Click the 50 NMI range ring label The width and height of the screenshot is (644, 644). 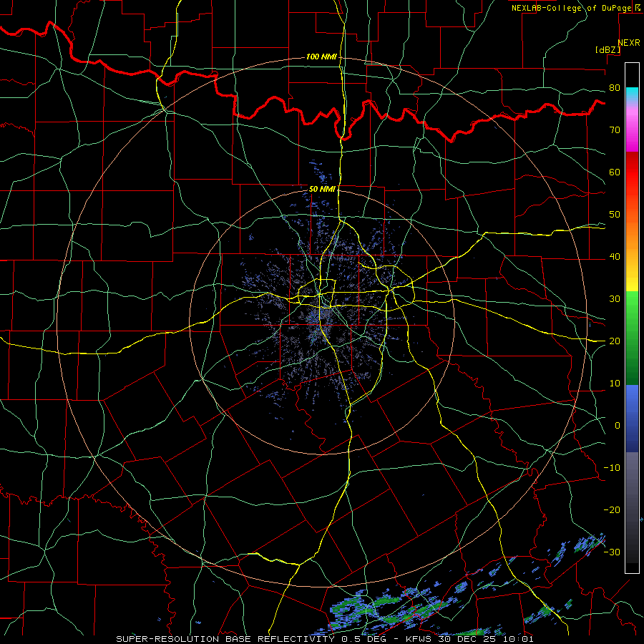[323, 190]
